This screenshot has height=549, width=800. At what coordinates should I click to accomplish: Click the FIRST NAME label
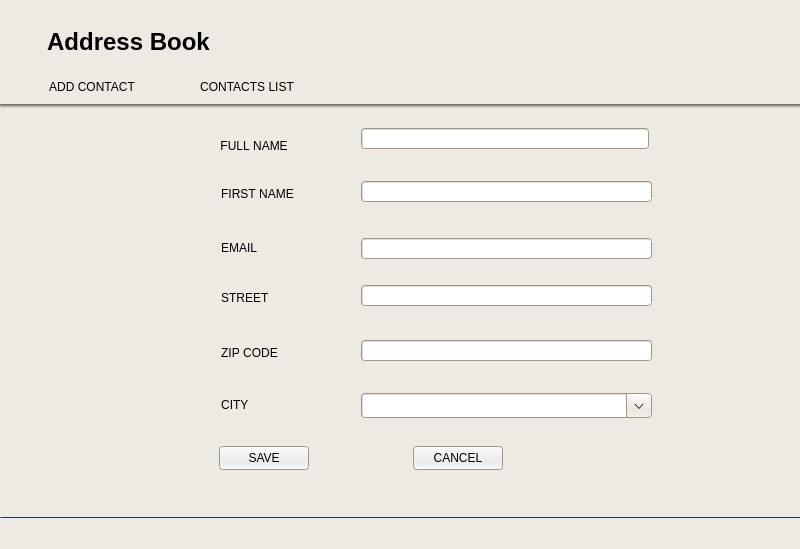click(x=257, y=194)
